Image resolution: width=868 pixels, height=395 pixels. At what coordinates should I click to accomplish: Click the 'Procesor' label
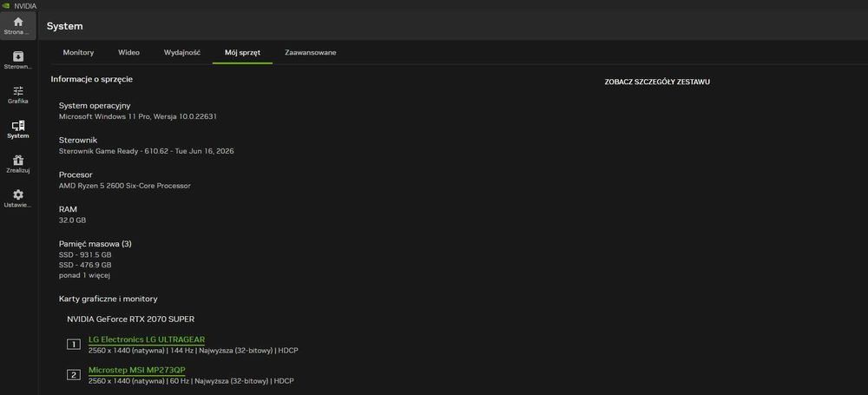tap(76, 174)
